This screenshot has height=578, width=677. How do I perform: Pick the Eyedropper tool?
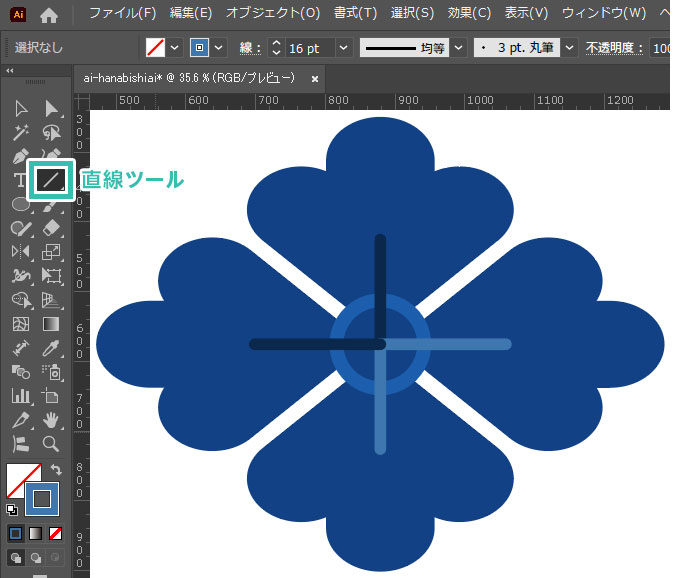[51, 348]
